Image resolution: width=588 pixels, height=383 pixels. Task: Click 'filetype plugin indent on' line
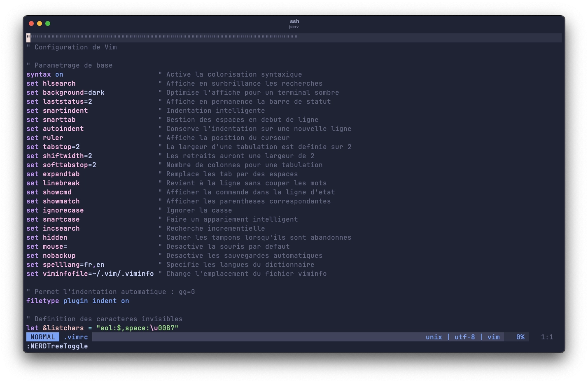coord(78,301)
